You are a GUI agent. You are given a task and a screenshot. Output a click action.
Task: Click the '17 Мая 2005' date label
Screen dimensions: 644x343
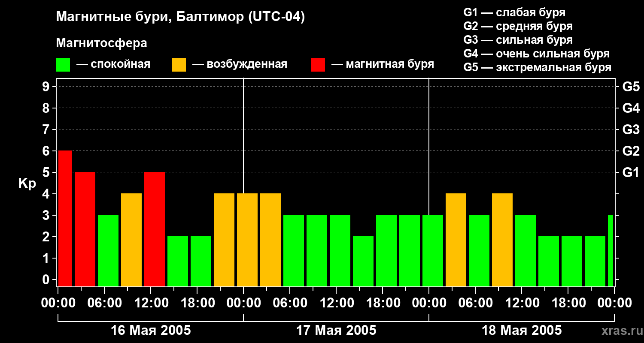coord(336,330)
